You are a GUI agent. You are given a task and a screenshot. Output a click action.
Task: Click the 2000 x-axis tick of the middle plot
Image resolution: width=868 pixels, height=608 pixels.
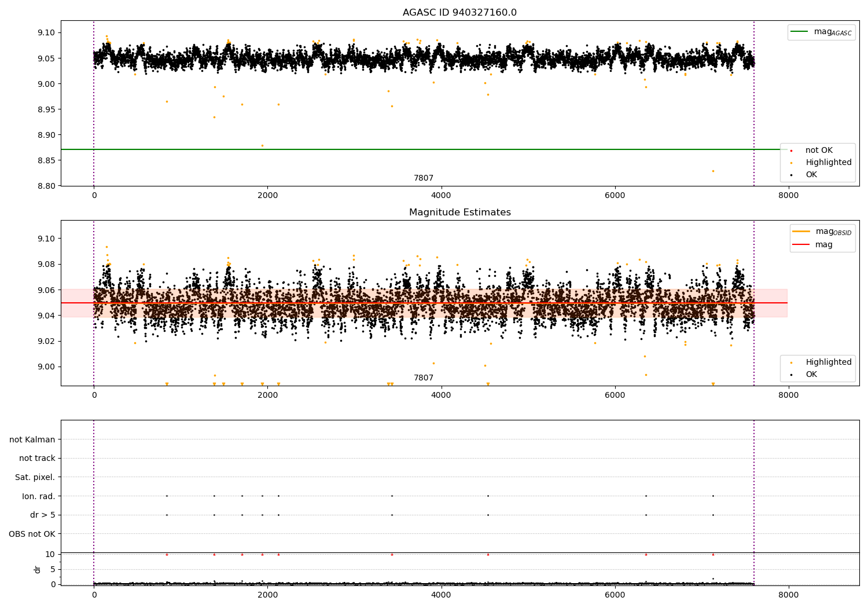point(267,395)
